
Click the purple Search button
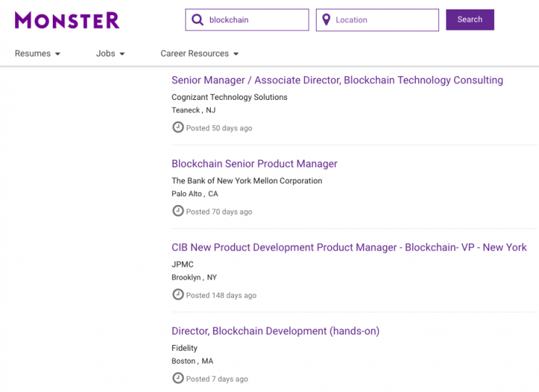pos(470,20)
